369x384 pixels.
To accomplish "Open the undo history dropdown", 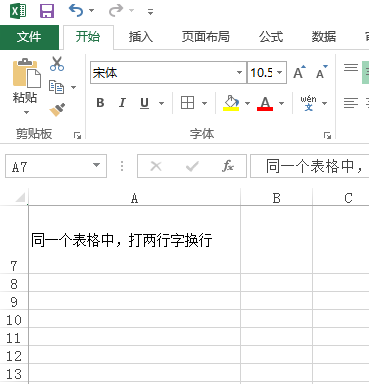I will click(x=91, y=11).
